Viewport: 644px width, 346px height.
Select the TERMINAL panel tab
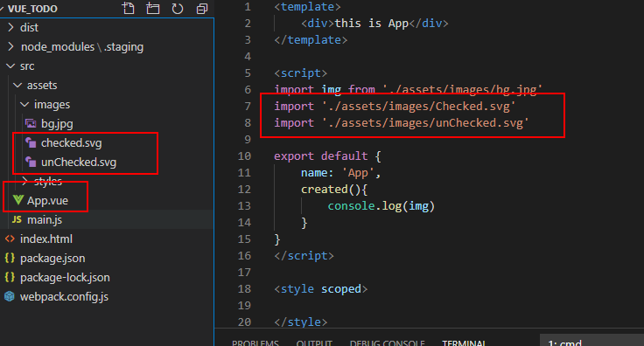(x=464, y=343)
